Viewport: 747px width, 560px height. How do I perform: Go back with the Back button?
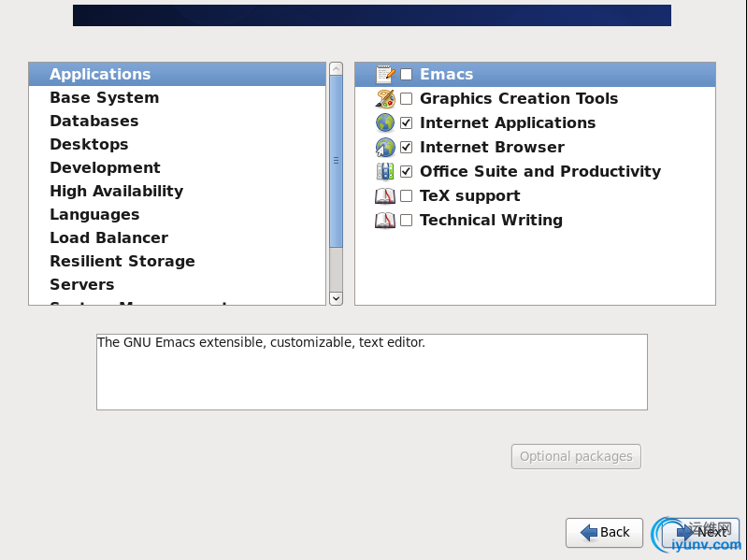tap(604, 532)
